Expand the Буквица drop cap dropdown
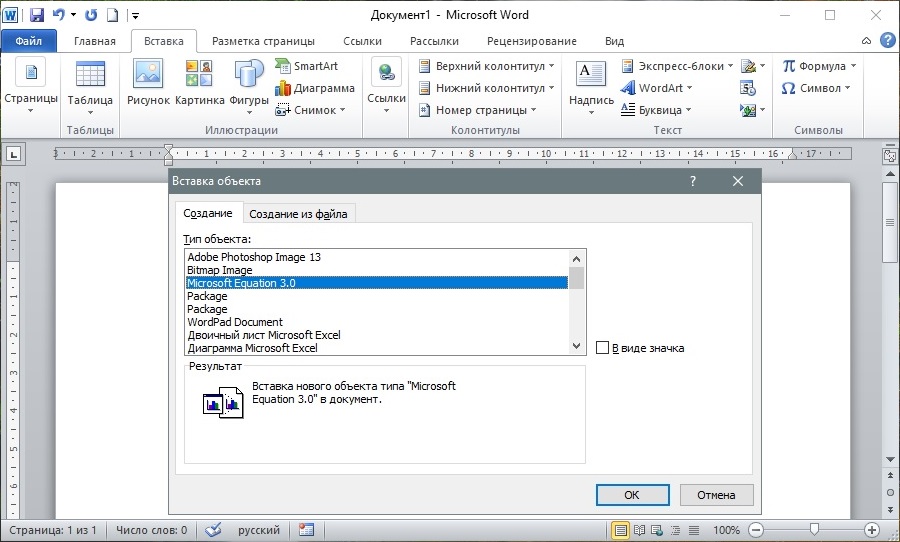Screen dimensions: 900x542 [x=688, y=110]
